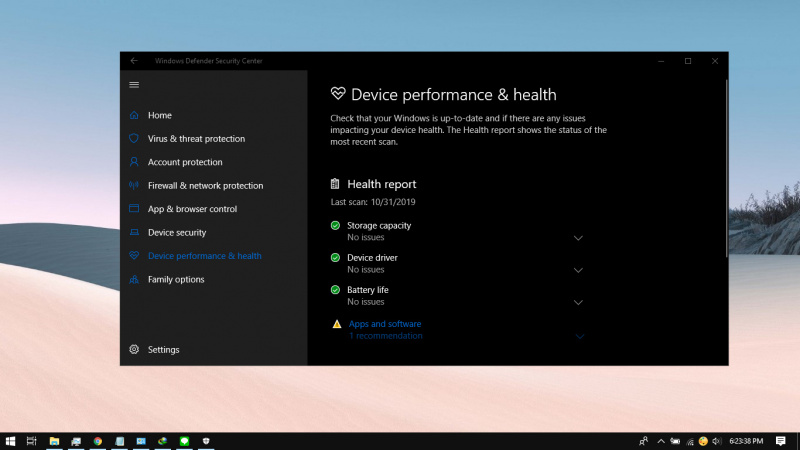Viewport: 800px width, 450px height.
Task: Click the Virus & threat protection shield icon
Action: click(x=134, y=138)
